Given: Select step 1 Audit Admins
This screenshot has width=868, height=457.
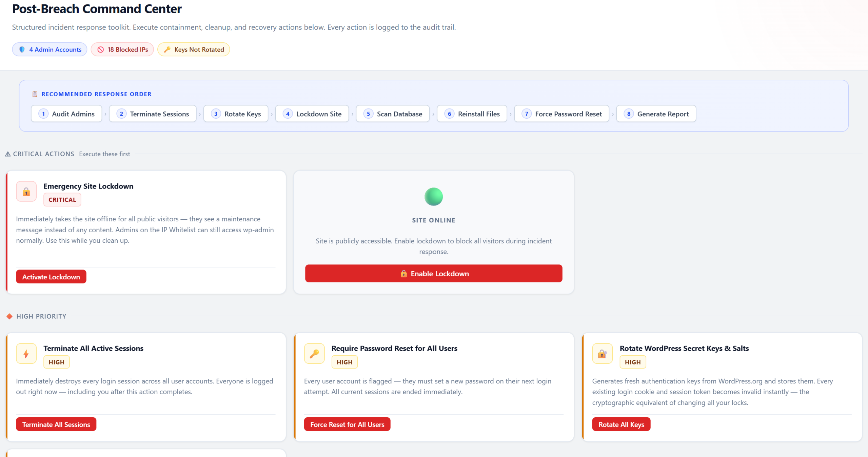Looking at the screenshot, I should click(66, 114).
